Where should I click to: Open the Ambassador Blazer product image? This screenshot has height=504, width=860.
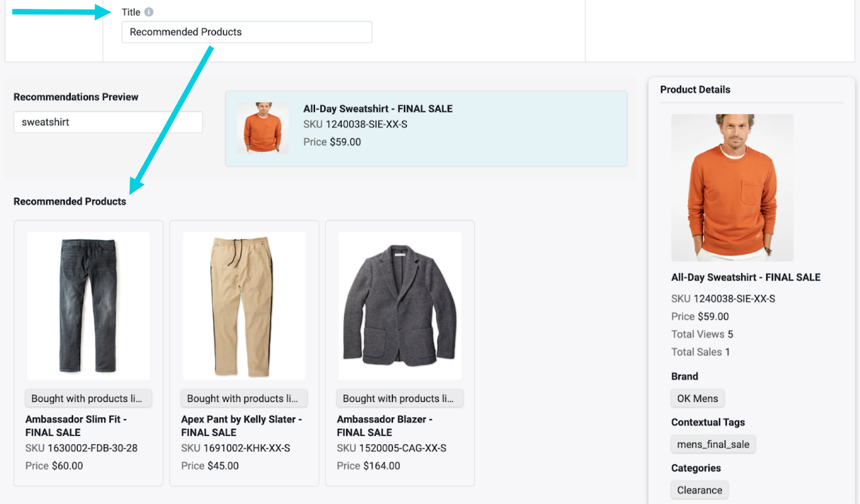pos(400,306)
